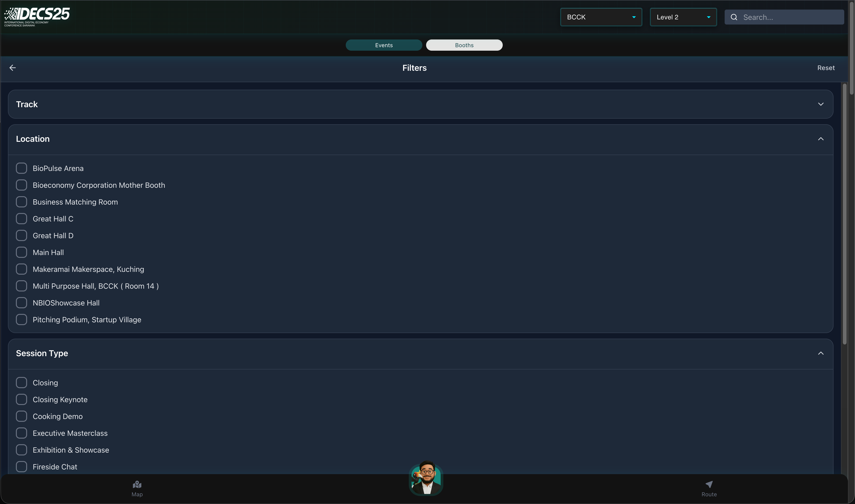The width and height of the screenshot is (855, 504).
Task: Click the NBIOShowcase Hall label
Action: coord(66,303)
